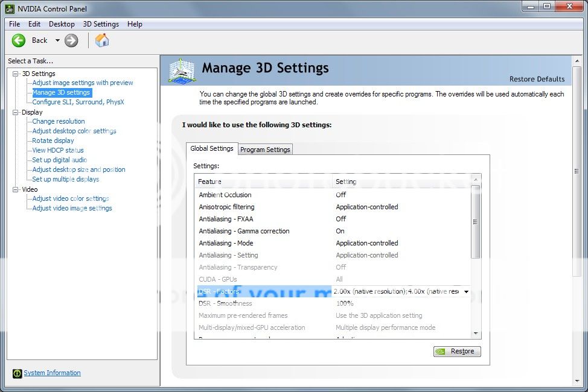This screenshot has height=392, width=588.
Task: Click the NVIDIA Control Panel title icon
Action: click(x=10, y=8)
